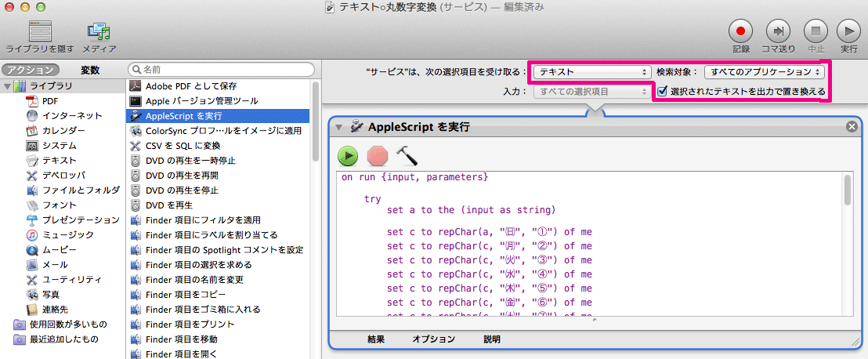Open the 使用回数が多いもの smart folder

click(61, 324)
